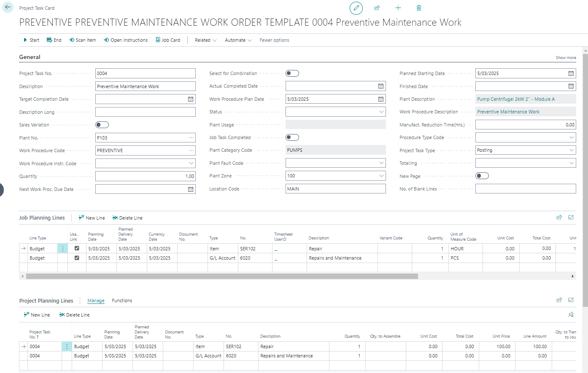This screenshot has height=373, width=588.
Task: Click the pin icon in Project Planning Lines
Action: point(571,314)
